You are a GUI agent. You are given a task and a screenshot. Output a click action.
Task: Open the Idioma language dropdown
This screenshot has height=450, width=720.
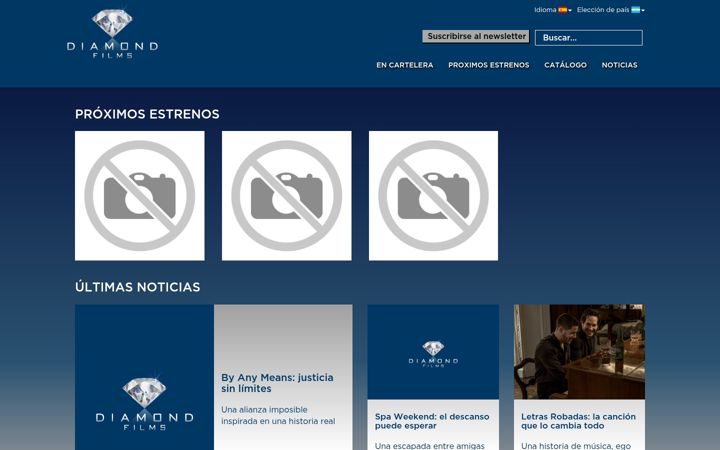(x=552, y=10)
